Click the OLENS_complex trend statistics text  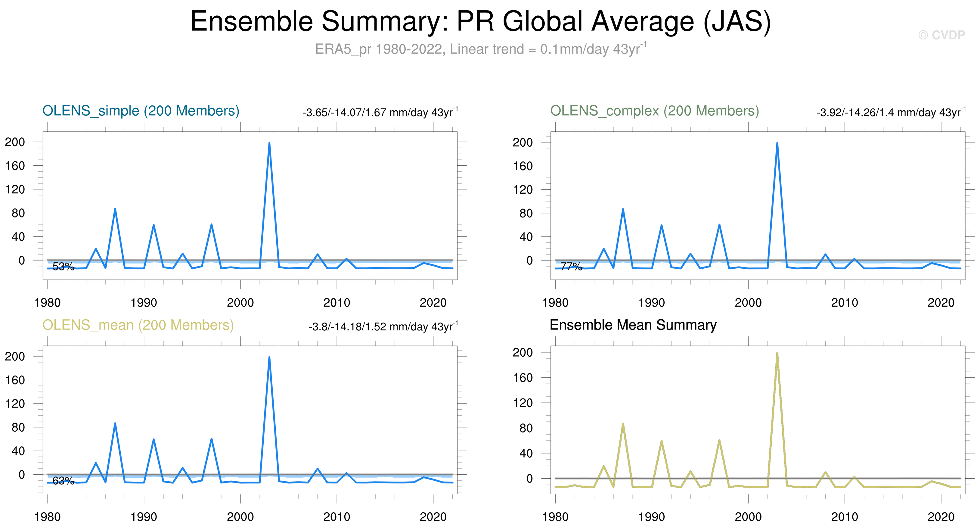click(891, 112)
